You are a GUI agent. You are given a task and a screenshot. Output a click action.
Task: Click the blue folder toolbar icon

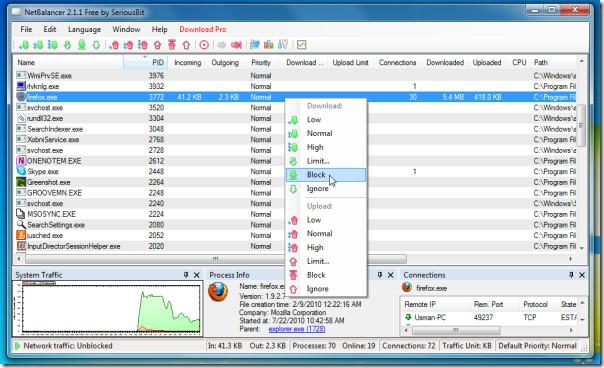[x=255, y=45]
